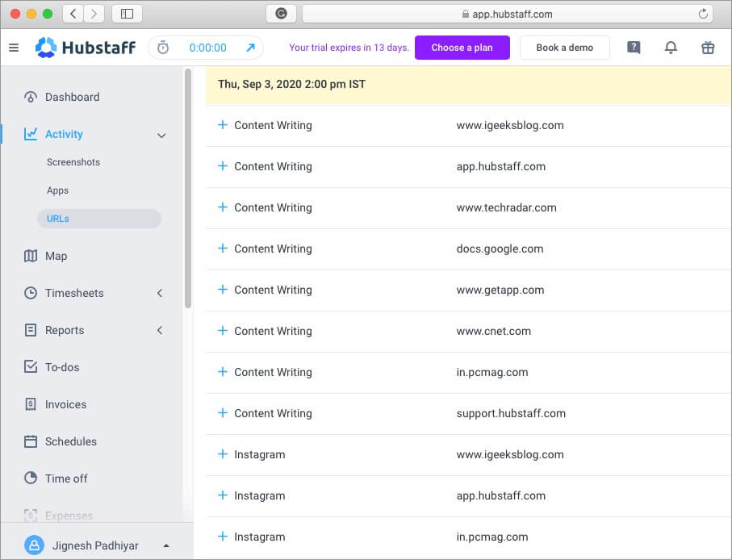Image resolution: width=732 pixels, height=560 pixels.
Task: Click the Thu, Sep 3, 2020 date header
Action: pos(292,84)
